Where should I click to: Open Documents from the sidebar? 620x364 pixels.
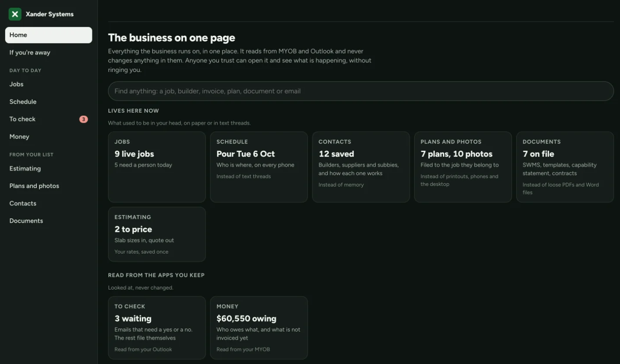point(49,221)
